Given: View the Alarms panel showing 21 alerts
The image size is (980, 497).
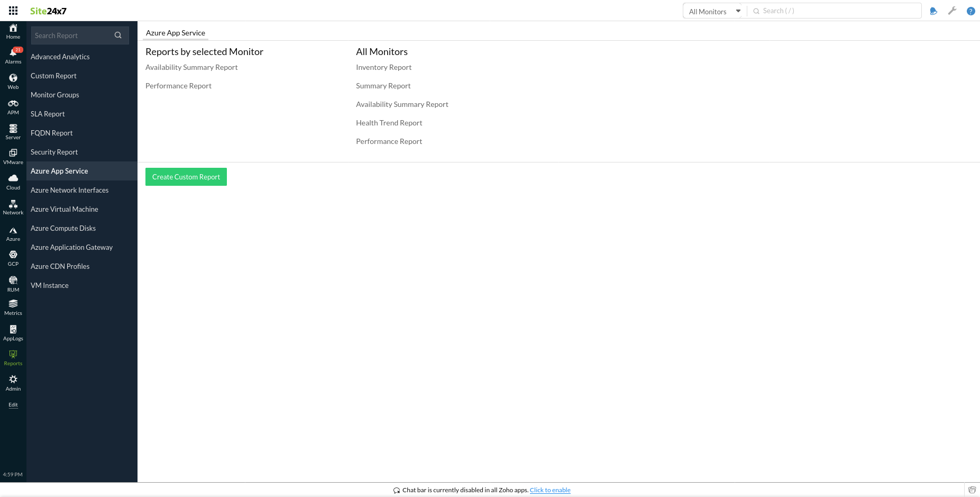Looking at the screenshot, I should [13, 56].
